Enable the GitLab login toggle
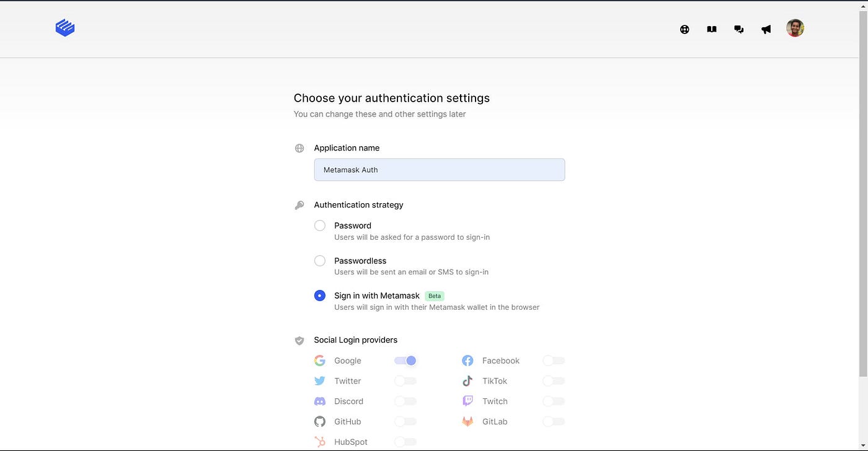 click(x=554, y=422)
